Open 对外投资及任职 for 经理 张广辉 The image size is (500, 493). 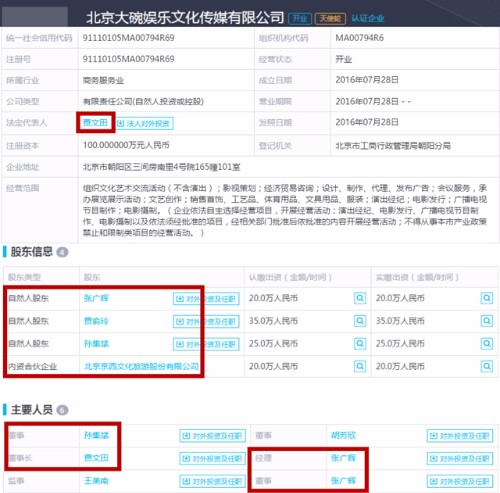coord(460,459)
